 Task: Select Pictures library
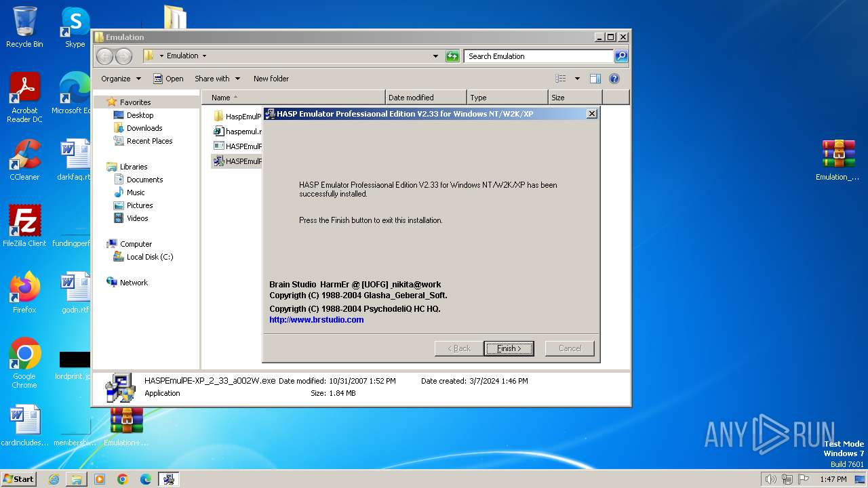[x=140, y=205]
